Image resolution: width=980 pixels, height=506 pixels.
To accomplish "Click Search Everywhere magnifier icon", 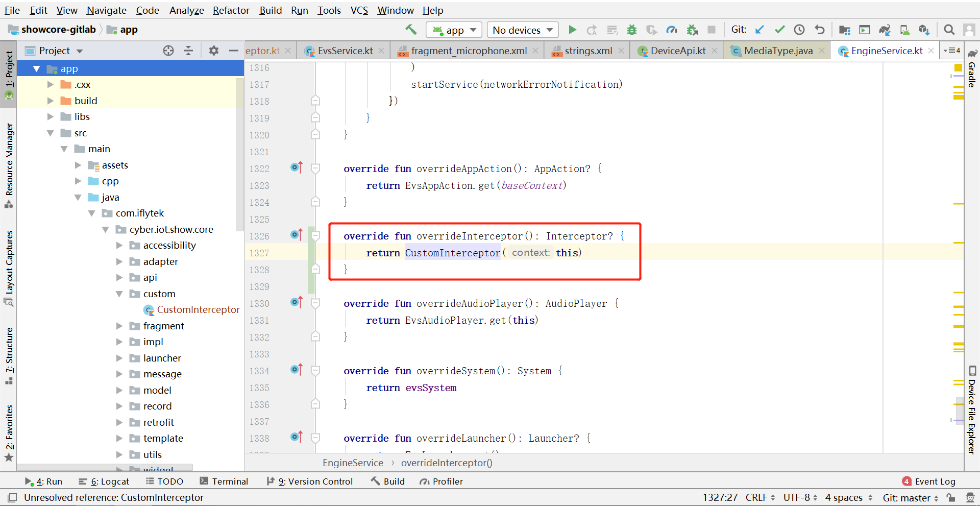I will point(949,30).
